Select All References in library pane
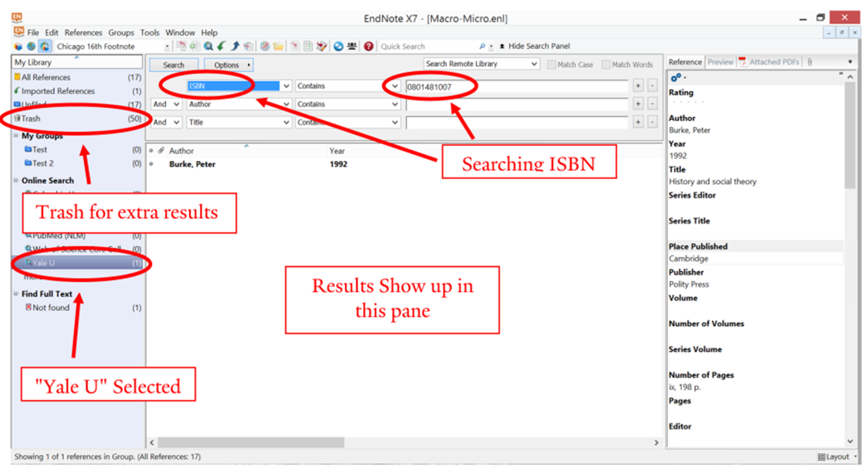This screenshot has width=868, height=471. [x=77, y=77]
